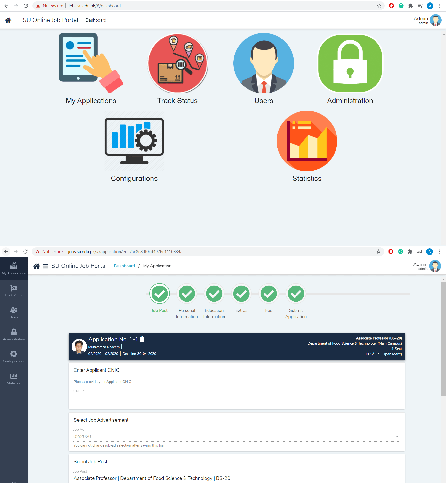This screenshot has width=448, height=483.
Task: Click the top browser address bar URL
Action: coord(95,6)
